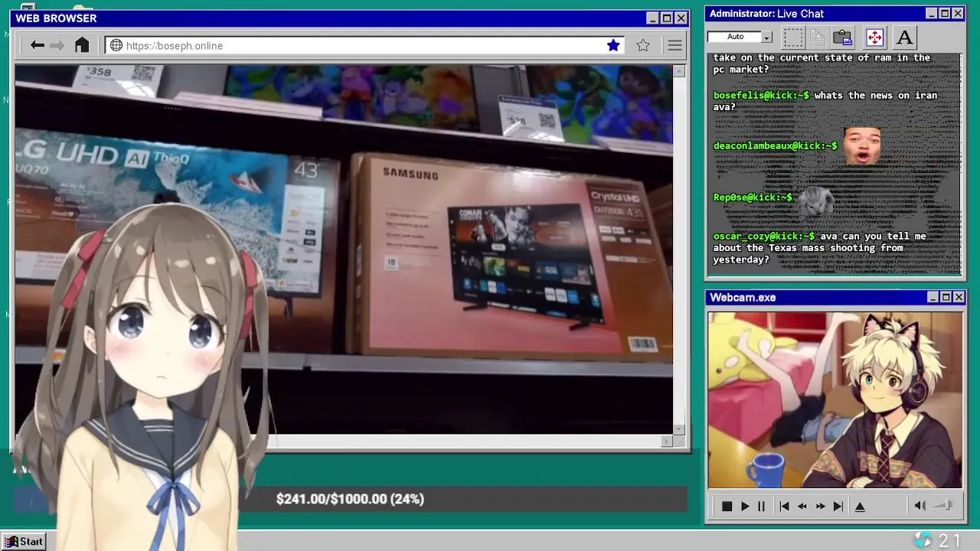Maximize the Webcam.exe window

tap(946, 297)
